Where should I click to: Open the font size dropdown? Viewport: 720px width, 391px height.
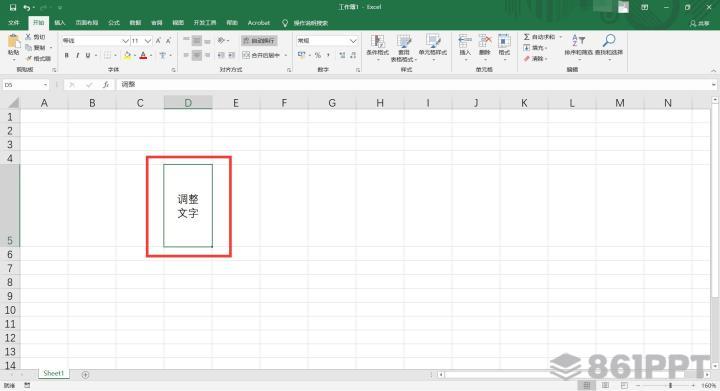pyautogui.click(x=148, y=41)
